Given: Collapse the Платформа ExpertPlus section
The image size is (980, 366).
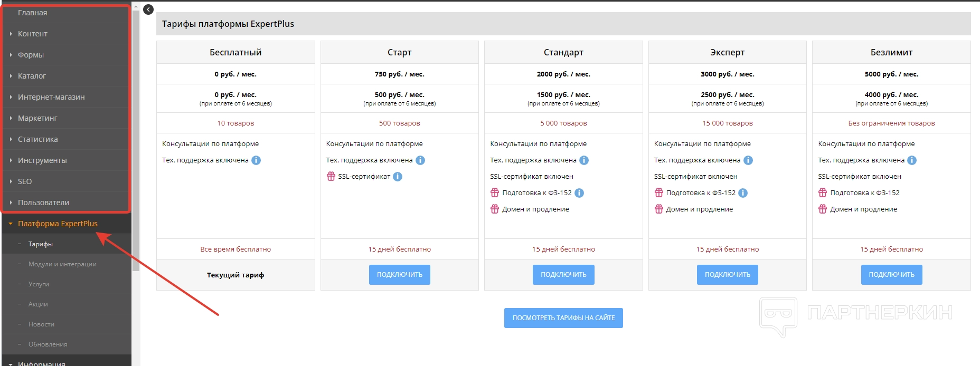Looking at the screenshot, I should point(58,224).
